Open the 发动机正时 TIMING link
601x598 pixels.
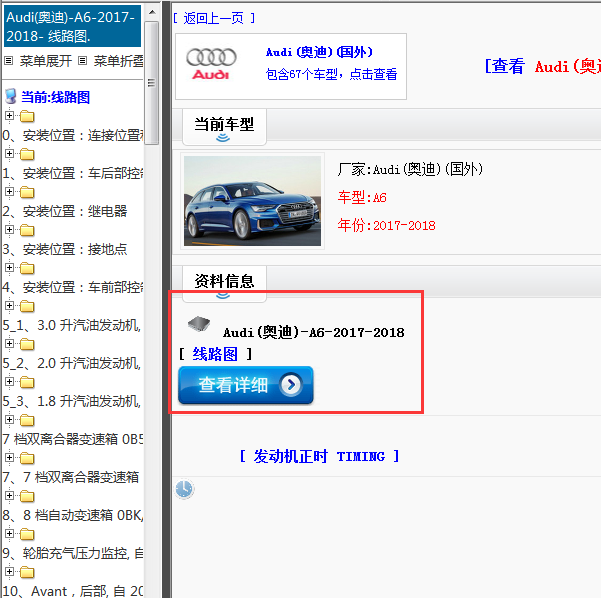[320, 456]
